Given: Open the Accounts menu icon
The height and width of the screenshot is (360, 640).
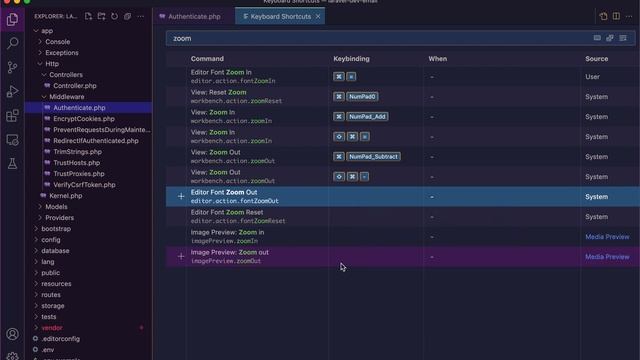Looking at the screenshot, I should pos(12,334).
